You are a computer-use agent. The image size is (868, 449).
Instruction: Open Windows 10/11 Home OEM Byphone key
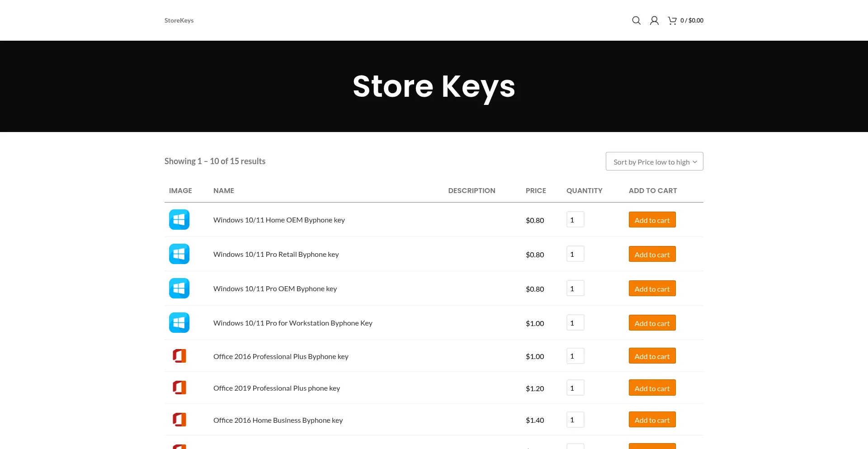(279, 220)
